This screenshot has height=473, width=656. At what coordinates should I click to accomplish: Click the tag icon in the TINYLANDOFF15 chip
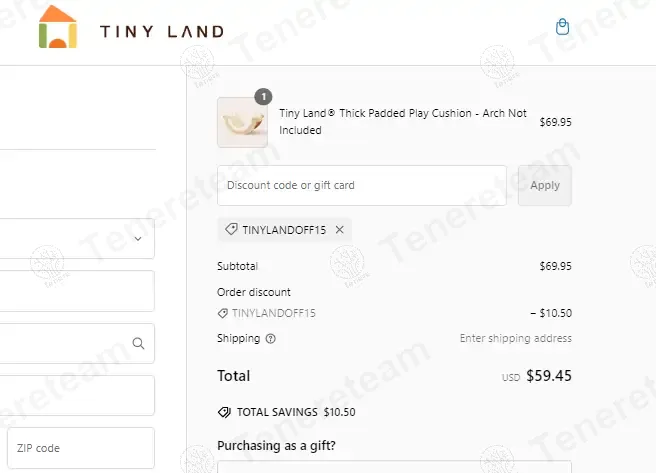232,230
